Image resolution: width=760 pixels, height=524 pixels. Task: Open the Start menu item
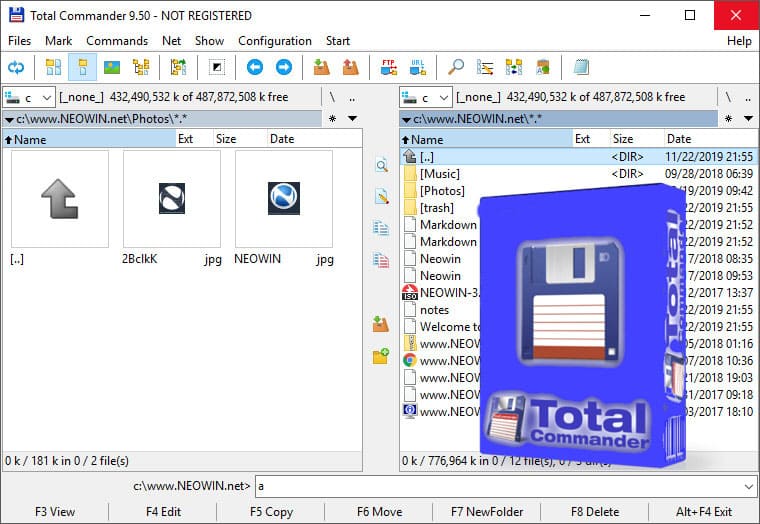click(x=338, y=41)
